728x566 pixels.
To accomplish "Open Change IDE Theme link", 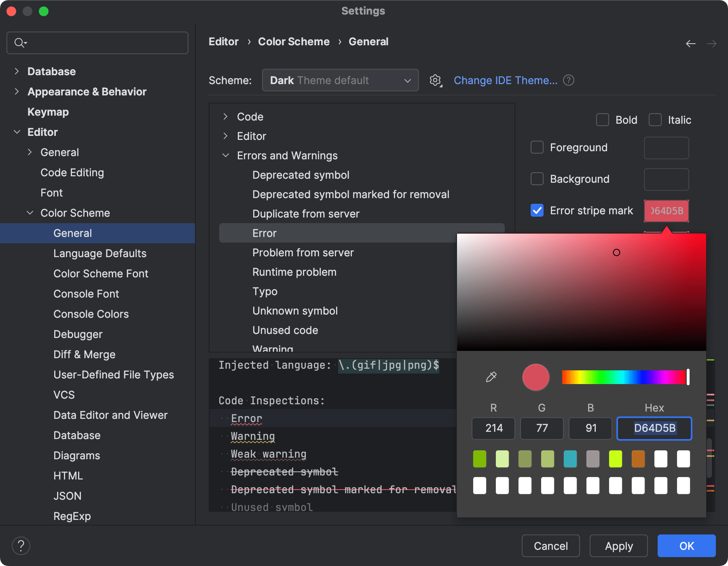I will click(x=506, y=80).
